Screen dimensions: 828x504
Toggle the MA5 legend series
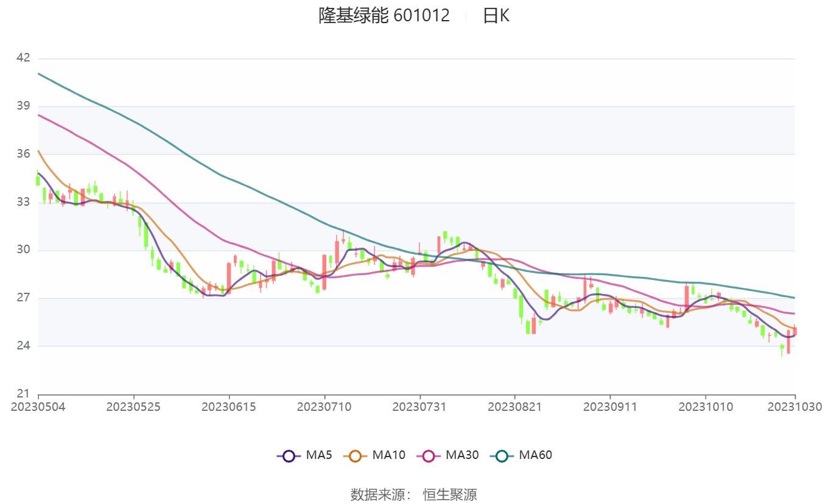(304, 455)
